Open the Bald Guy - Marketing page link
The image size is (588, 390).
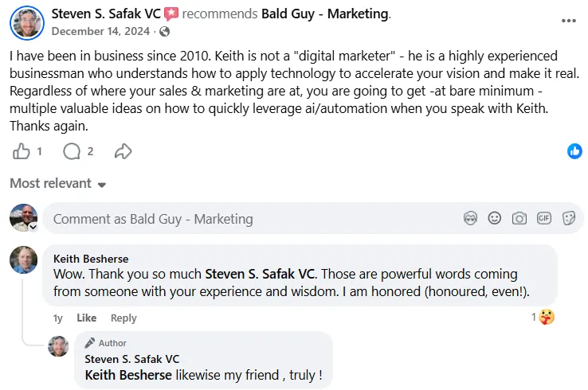point(325,14)
